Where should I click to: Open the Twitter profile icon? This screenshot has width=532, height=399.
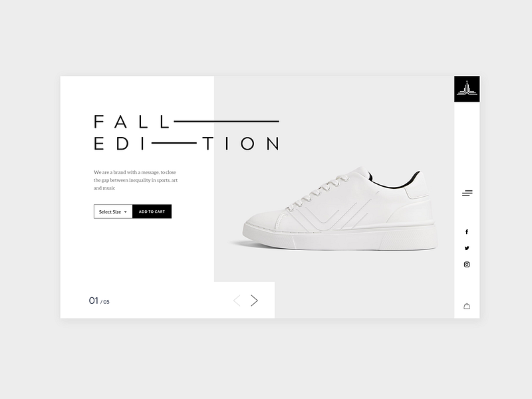pos(467,248)
